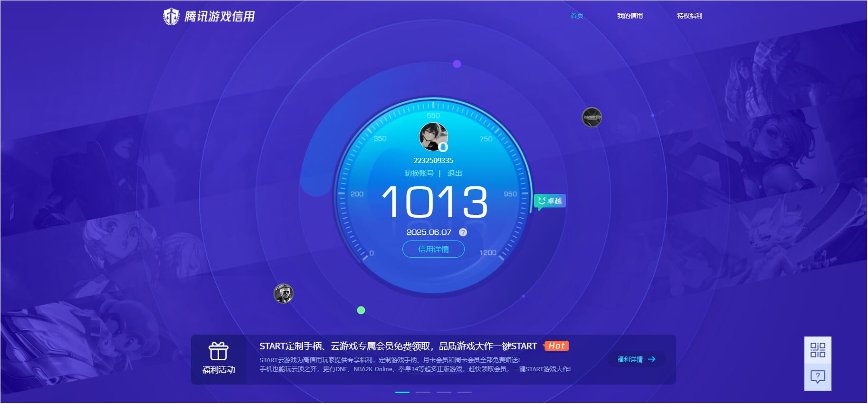Click the floating avatar on the lower left orbit

283,293
